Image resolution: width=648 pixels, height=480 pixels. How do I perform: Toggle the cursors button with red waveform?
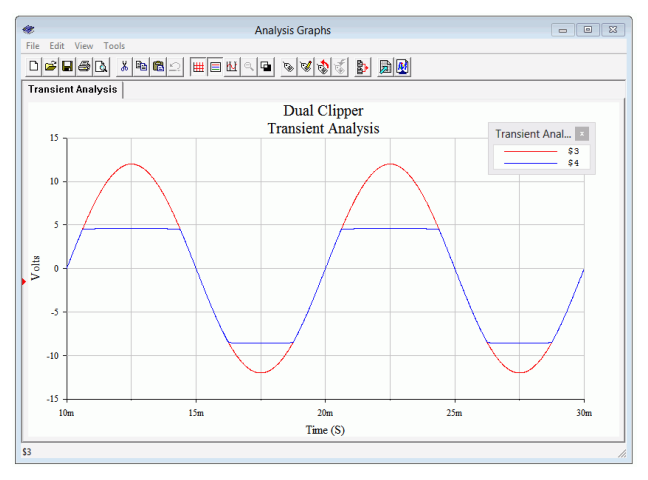(x=232, y=66)
